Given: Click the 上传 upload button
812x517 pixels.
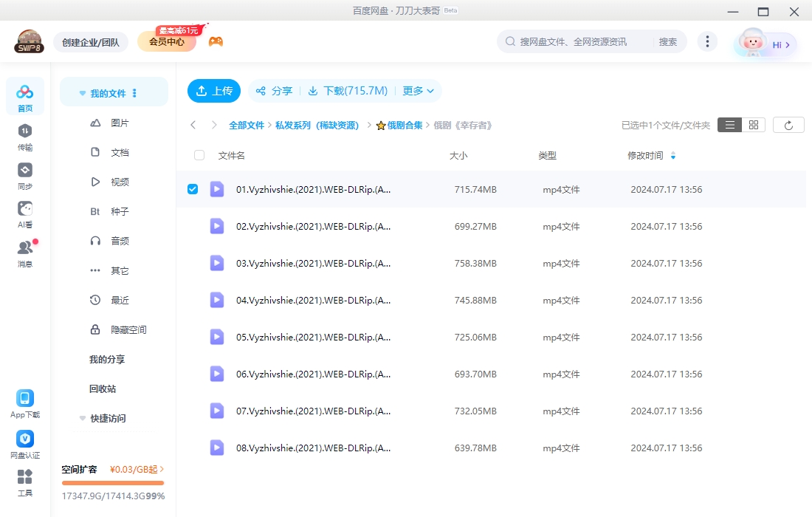Looking at the screenshot, I should pos(214,91).
